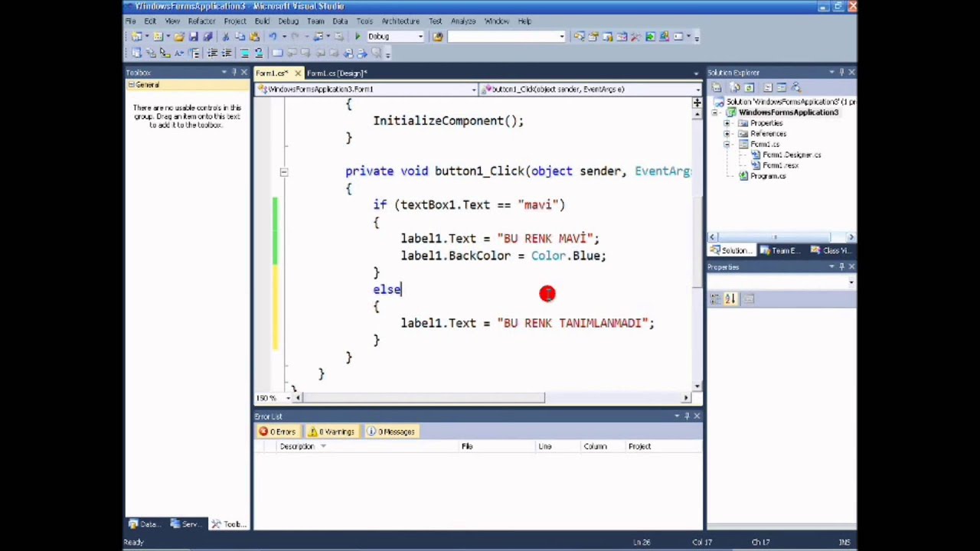Increase line indent icon
Screen dimensions: 980x551
pos(227,53)
